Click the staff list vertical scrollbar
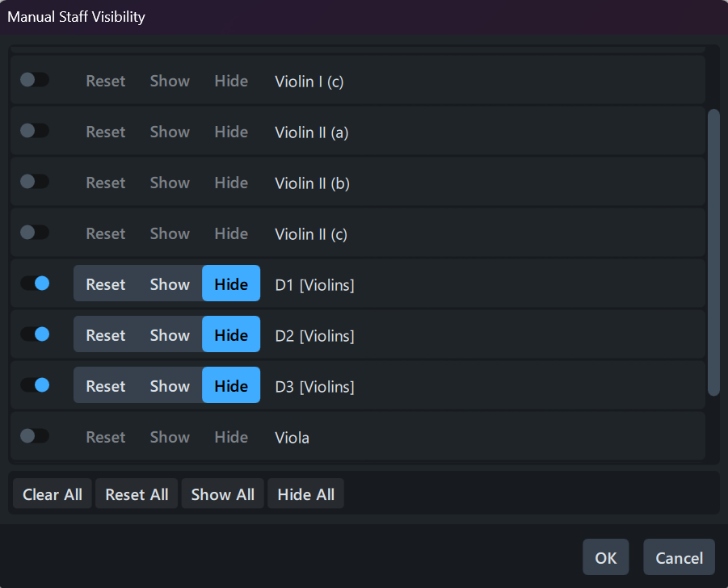The image size is (728, 588). 713,252
